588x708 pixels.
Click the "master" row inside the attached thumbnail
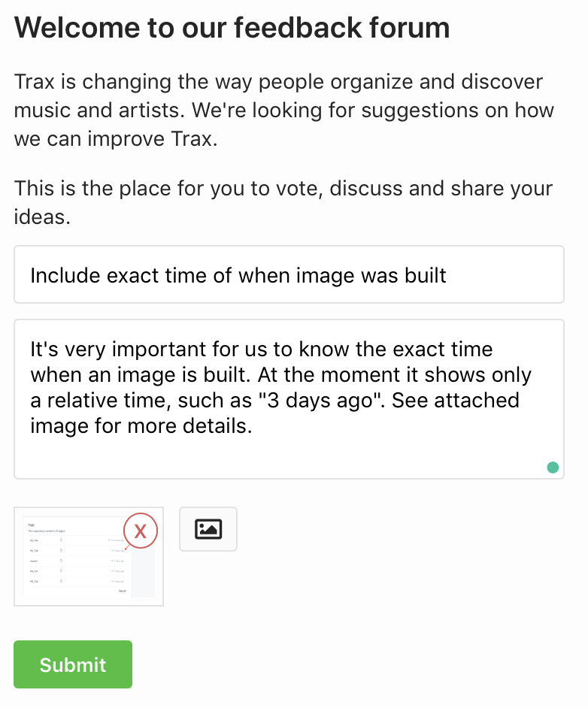tap(77, 561)
